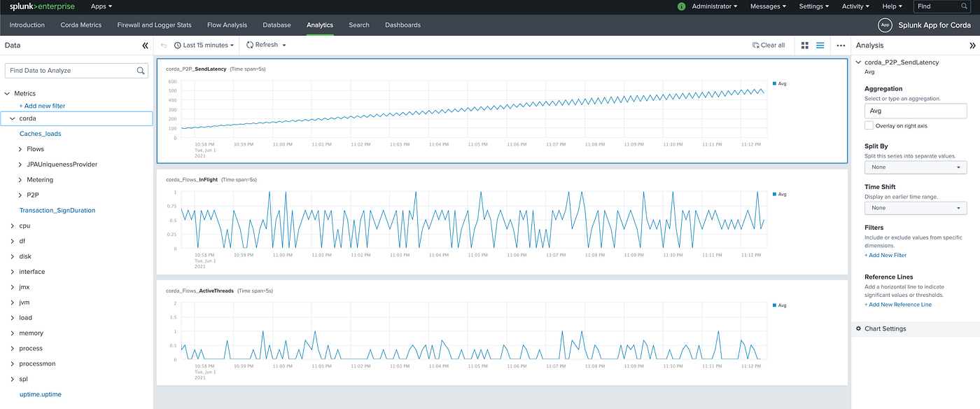Click the search magnifier in Find Data box

tap(141, 71)
